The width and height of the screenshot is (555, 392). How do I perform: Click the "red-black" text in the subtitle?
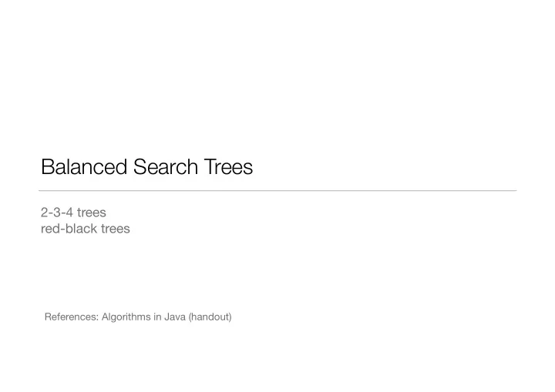[x=68, y=229]
